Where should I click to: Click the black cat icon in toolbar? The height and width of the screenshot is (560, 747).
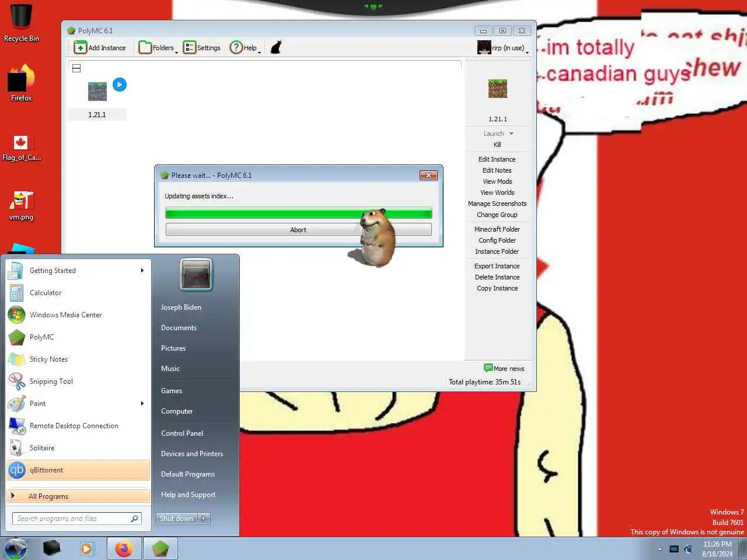pyautogui.click(x=276, y=47)
